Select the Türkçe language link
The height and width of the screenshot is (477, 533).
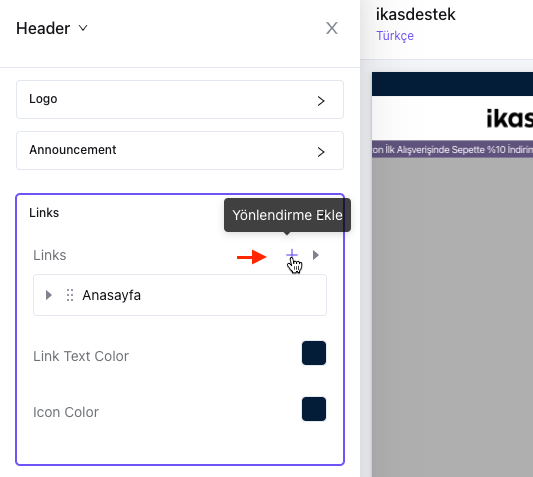click(395, 36)
